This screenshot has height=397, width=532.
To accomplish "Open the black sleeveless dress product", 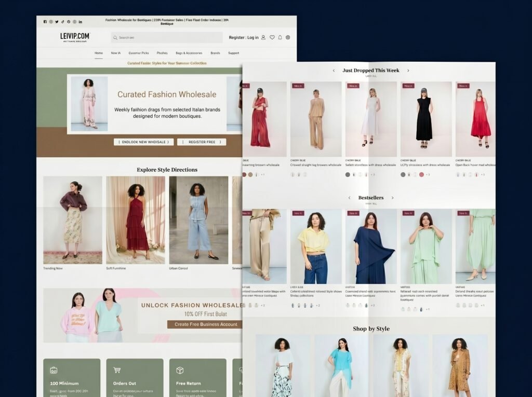I will coord(426,119).
